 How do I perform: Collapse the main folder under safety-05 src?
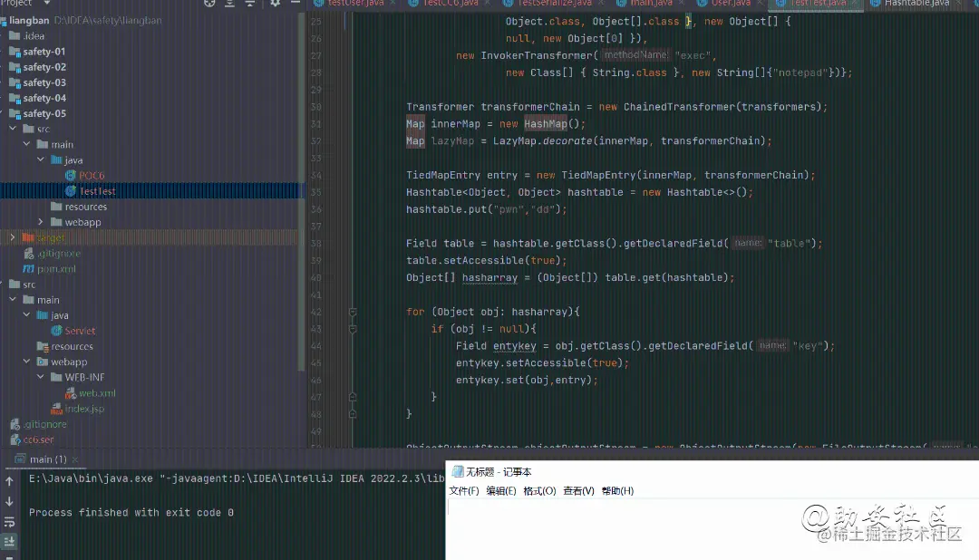pyautogui.click(x=27, y=144)
